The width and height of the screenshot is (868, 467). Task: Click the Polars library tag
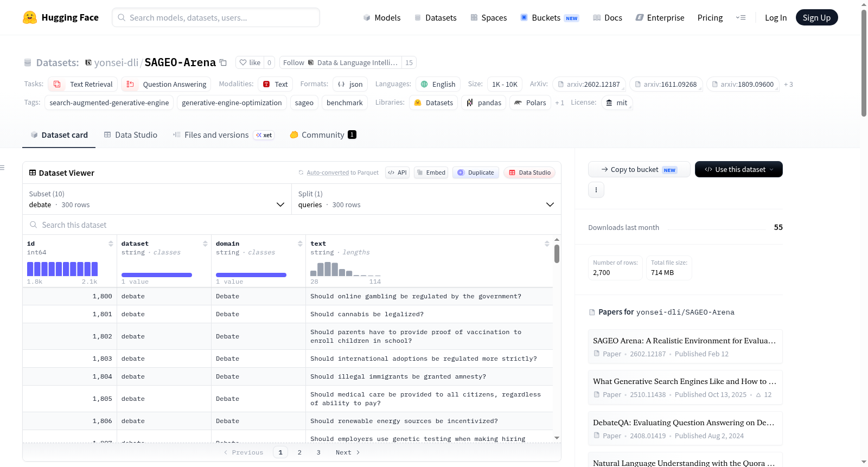[530, 103]
